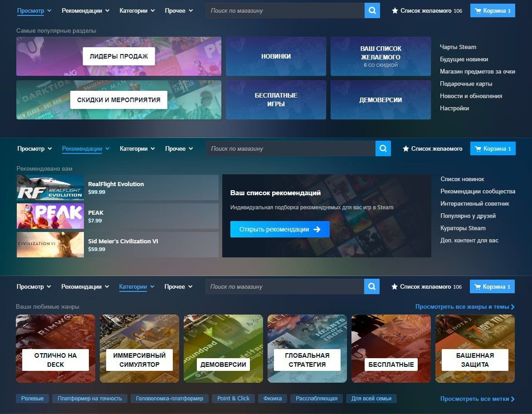Screen dimensions: 532x414
Task: Open 'Просмотреть все метки' link text
Action: tap(474, 399)
